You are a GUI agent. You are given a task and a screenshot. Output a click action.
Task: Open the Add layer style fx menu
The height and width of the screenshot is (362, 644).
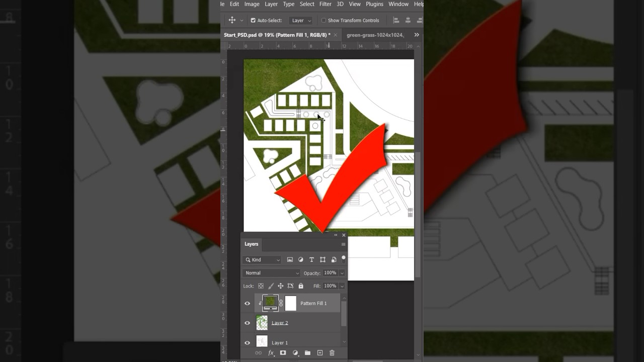pos(271,353)
